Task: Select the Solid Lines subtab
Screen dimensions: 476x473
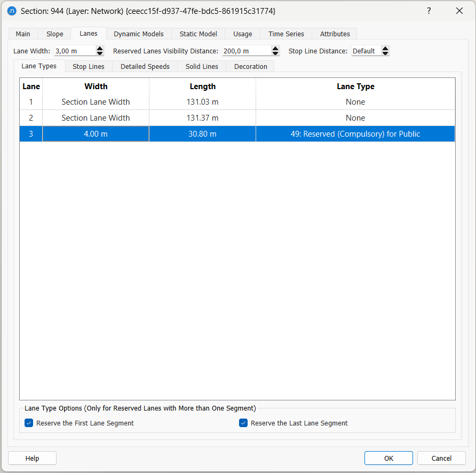Action: (x=202, y=67)
